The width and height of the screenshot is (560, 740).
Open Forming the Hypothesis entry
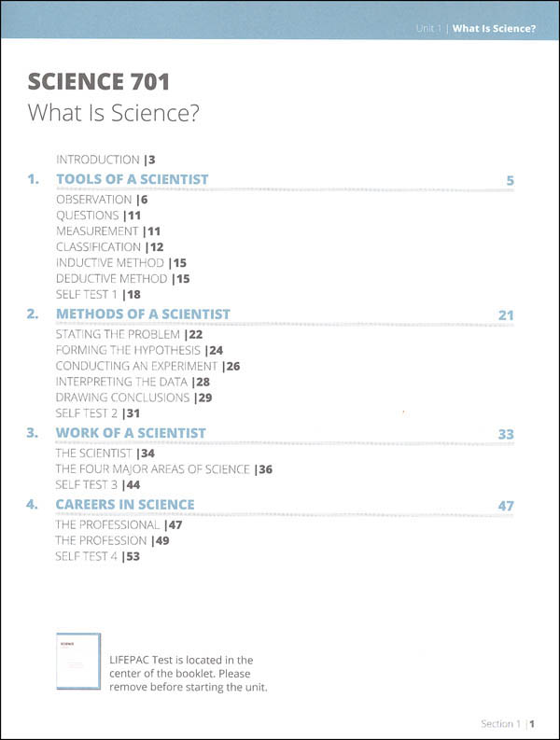click(x=139, y=350)
